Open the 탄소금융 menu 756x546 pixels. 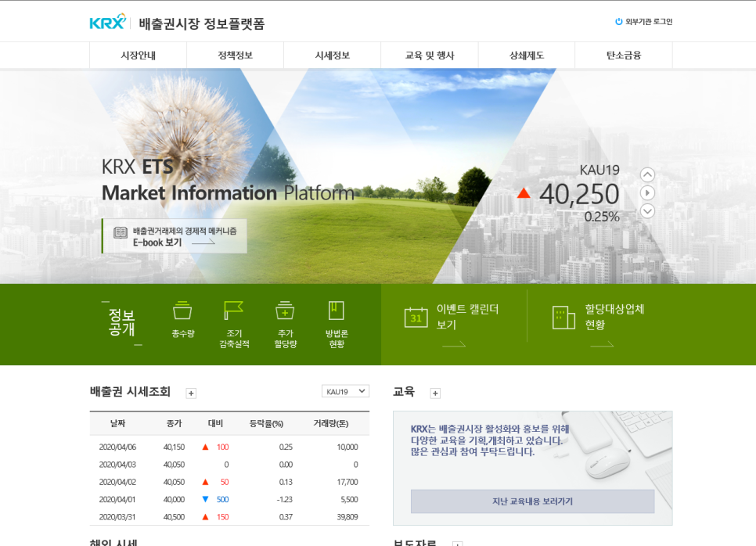pyautogui.click(x=624, y=56)
